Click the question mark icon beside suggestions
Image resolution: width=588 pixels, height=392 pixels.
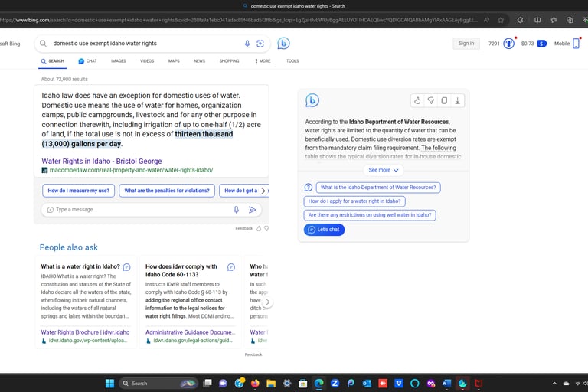[x=309, y=187]
